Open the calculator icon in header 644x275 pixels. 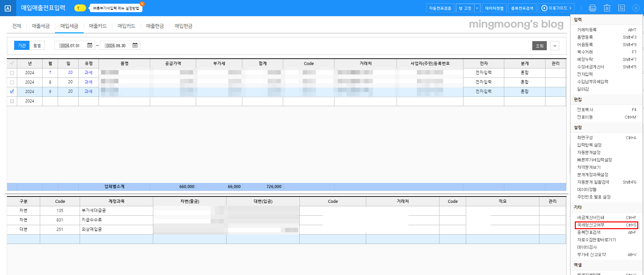click(621, 8)
